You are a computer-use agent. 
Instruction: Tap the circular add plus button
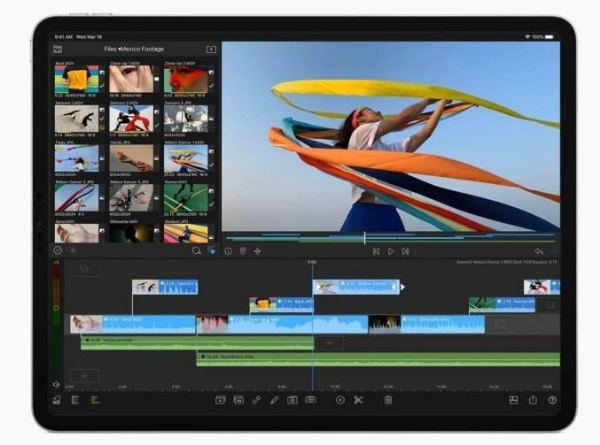(340, 400)
